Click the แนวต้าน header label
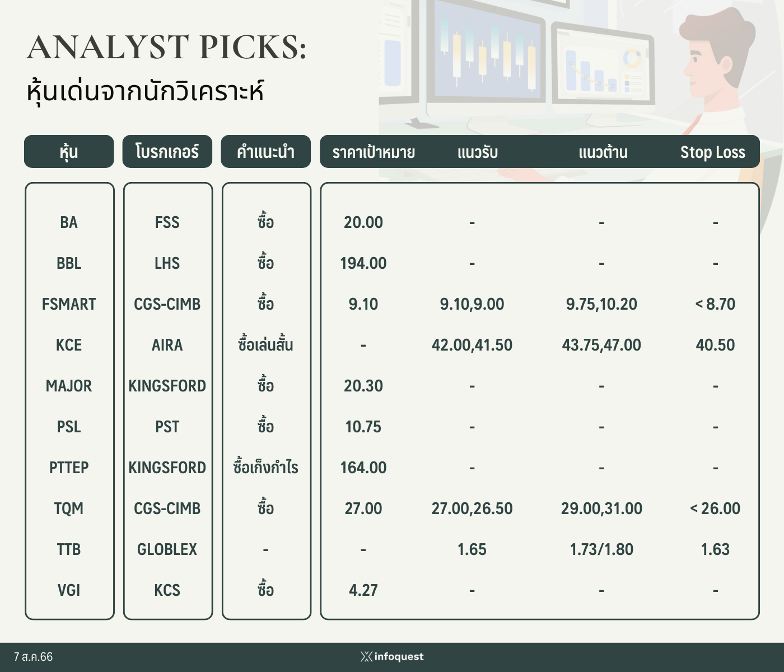Image resolution: width=784 pixels, height=672 pixels. pos(603,152)
